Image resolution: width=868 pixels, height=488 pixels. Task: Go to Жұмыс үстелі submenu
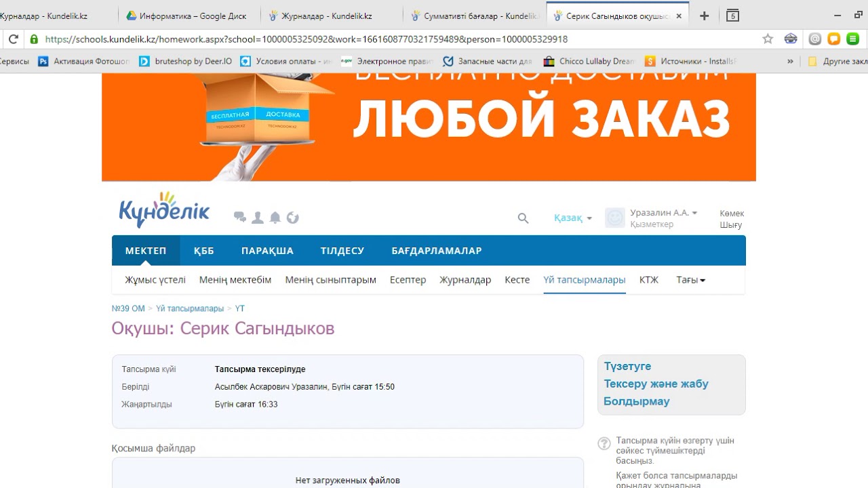(x=155, y=280)
